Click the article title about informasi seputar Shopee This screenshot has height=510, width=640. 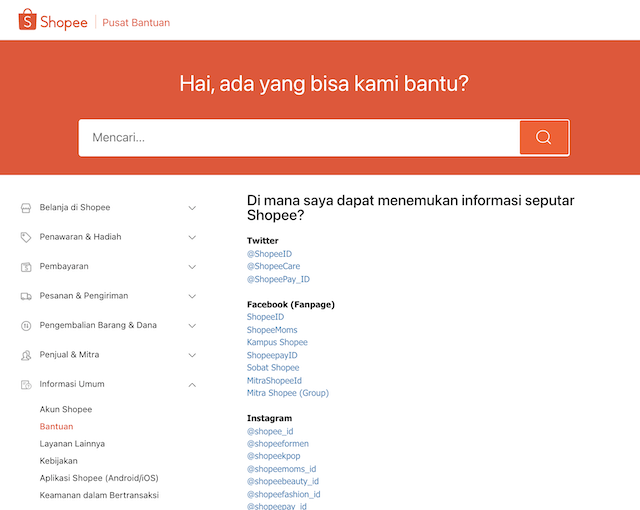click(x=411, y=208)
